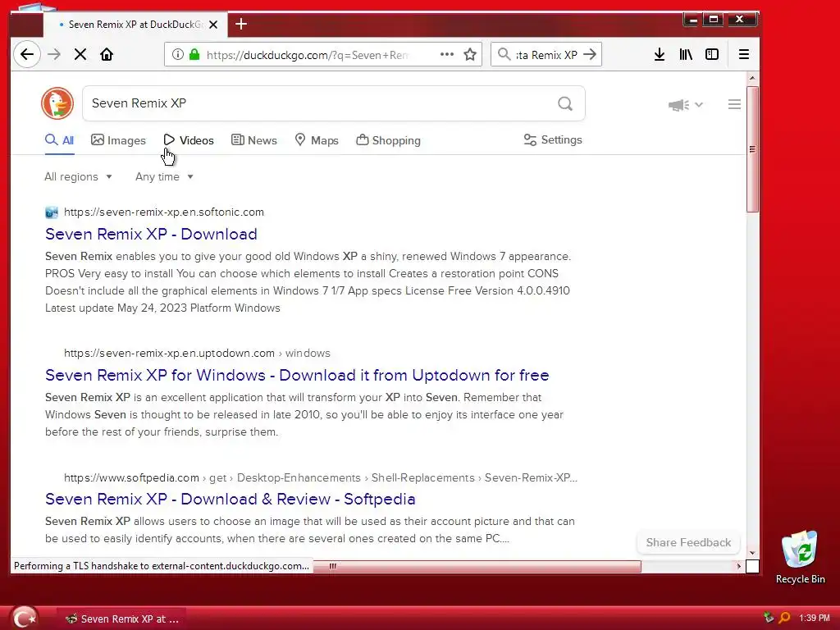
Task: Switch to the Shopping tab
Action: click(388, 140)
